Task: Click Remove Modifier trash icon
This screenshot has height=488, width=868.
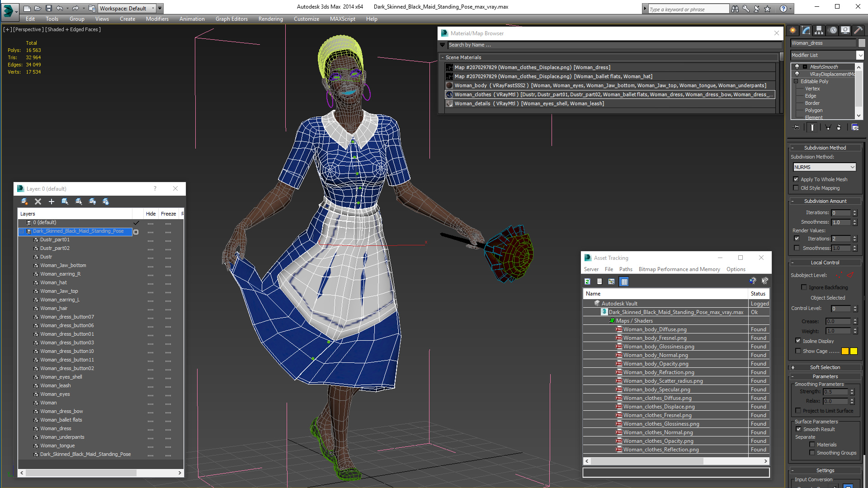Action: 839,127
